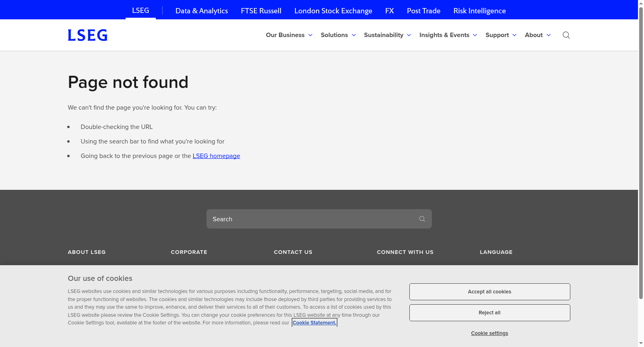Screen dimensions: 644x347
Task: Click the LSEG logo
Action: click(x=87, y=35)
